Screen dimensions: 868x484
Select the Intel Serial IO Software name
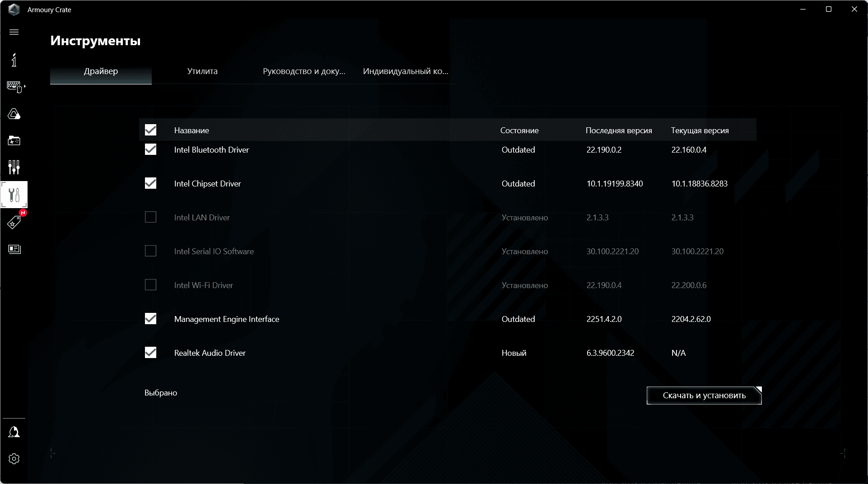pos(214,251)
